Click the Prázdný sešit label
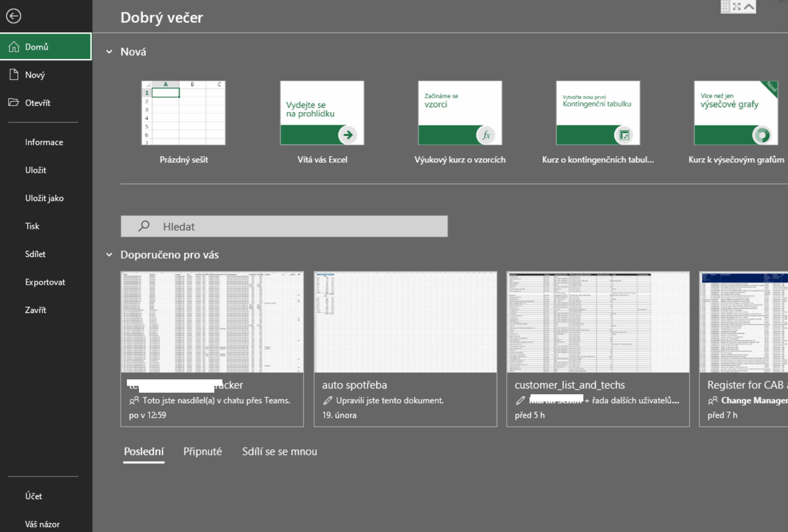The image size is (788, 532). click(x=184, y=160)
